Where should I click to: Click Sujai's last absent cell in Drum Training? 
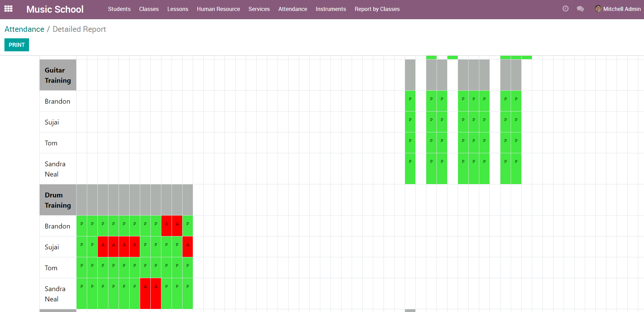188,247
